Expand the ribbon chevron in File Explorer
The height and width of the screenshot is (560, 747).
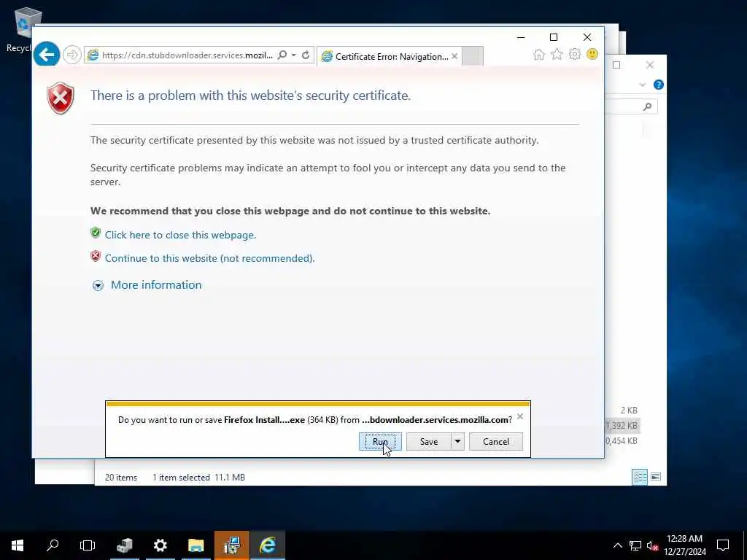coord(643,85)
